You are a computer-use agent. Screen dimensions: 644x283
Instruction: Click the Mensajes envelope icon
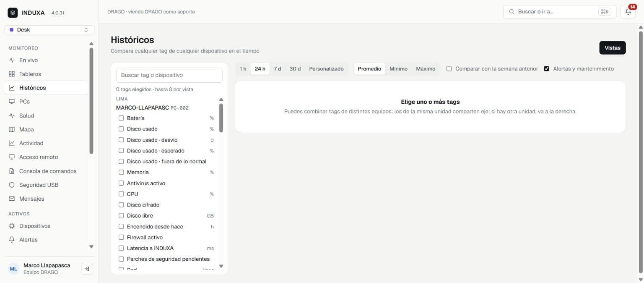[12, 199]
